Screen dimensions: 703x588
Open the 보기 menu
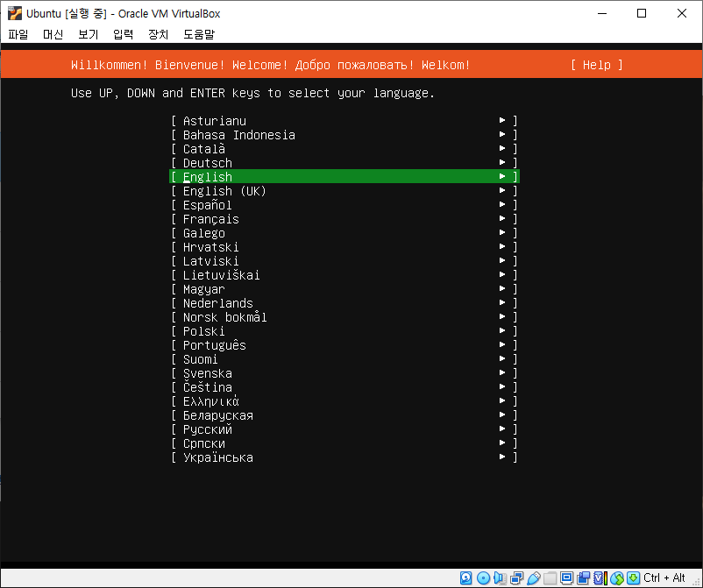coord(89,34)
